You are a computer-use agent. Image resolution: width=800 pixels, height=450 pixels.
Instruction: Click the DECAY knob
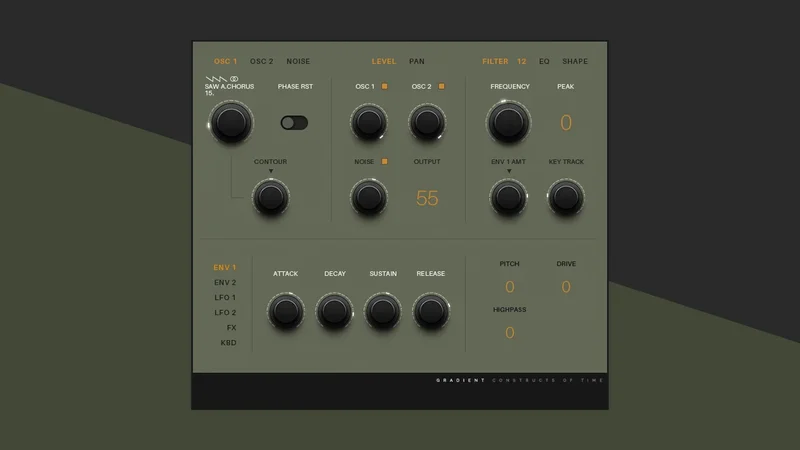click(334, 311)
